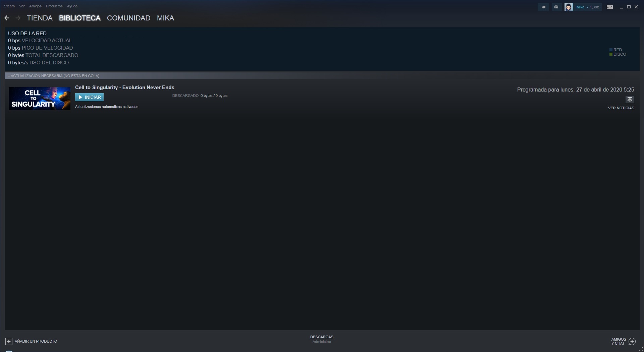Click the INICIAR play button
The width and height of the screenshot is (644, 352).
tap(89, 97)
